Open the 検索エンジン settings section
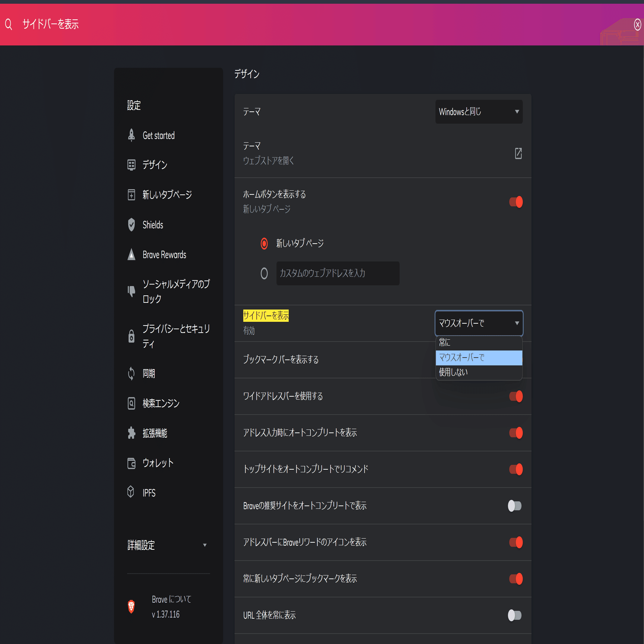The width and height of the screenshot is (644, 644). [x=161, y=403]
